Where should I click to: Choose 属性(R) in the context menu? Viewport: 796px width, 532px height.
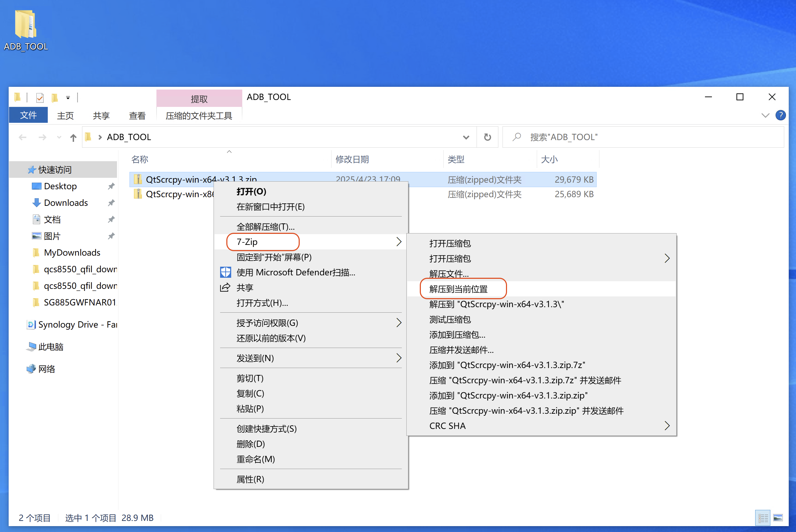click(x=311, y=479)
